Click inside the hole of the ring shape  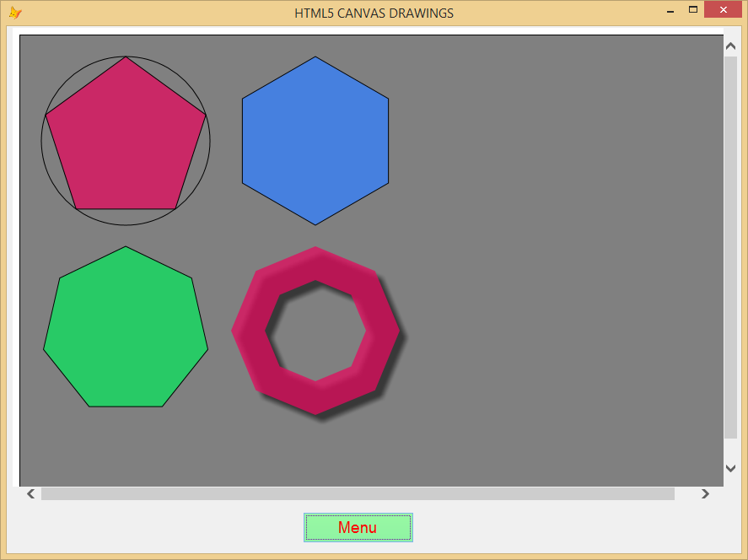[316, 329]
